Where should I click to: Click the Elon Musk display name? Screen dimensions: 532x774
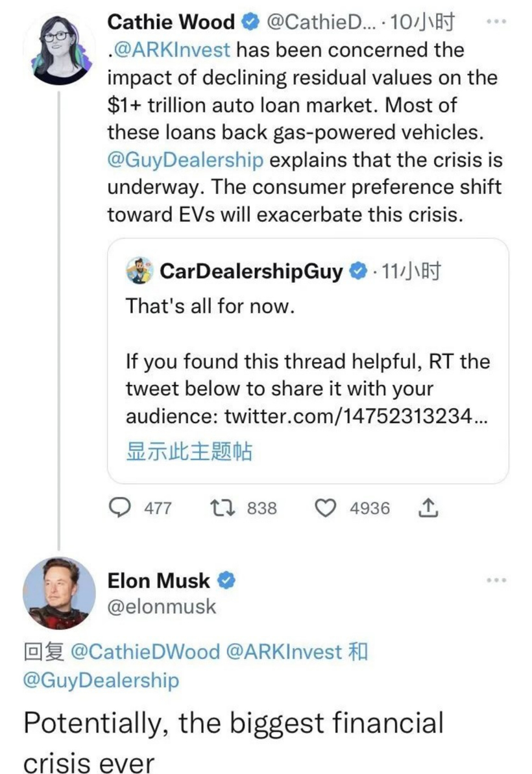(159, 580)
